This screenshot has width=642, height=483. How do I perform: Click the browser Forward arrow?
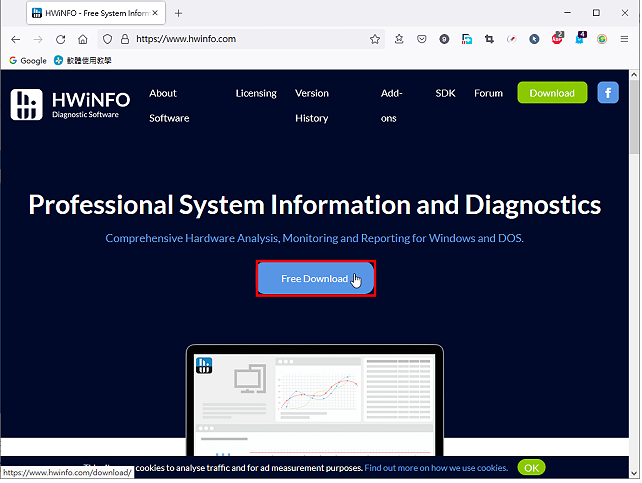coord(38,39)
